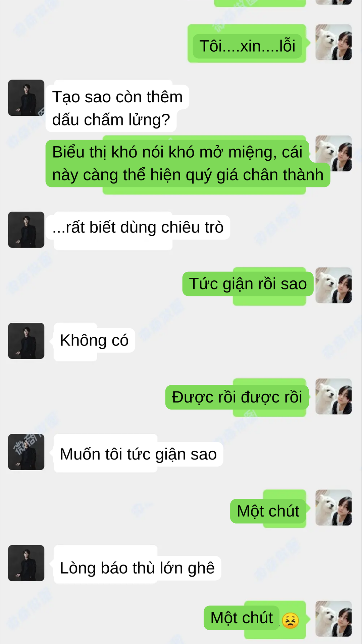362x644 pixels.
Task: Tap the green bubble 'Biểu thị khó nói khó mở miệng'
Action: (188, 163)
